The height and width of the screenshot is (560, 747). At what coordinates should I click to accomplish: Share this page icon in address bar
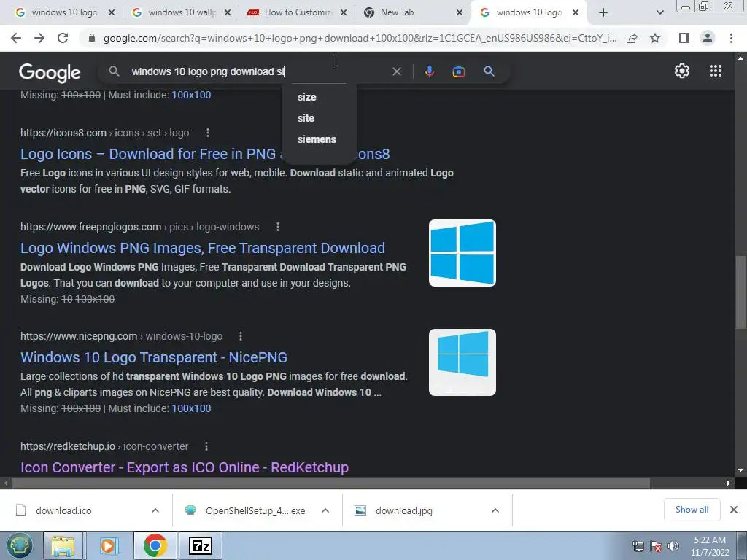click(632, 38)
